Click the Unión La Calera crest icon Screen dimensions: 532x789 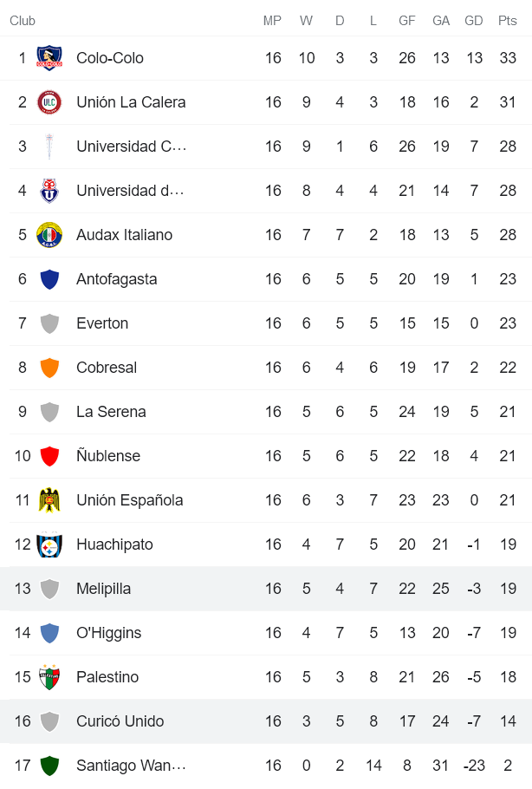coord(49,102)
